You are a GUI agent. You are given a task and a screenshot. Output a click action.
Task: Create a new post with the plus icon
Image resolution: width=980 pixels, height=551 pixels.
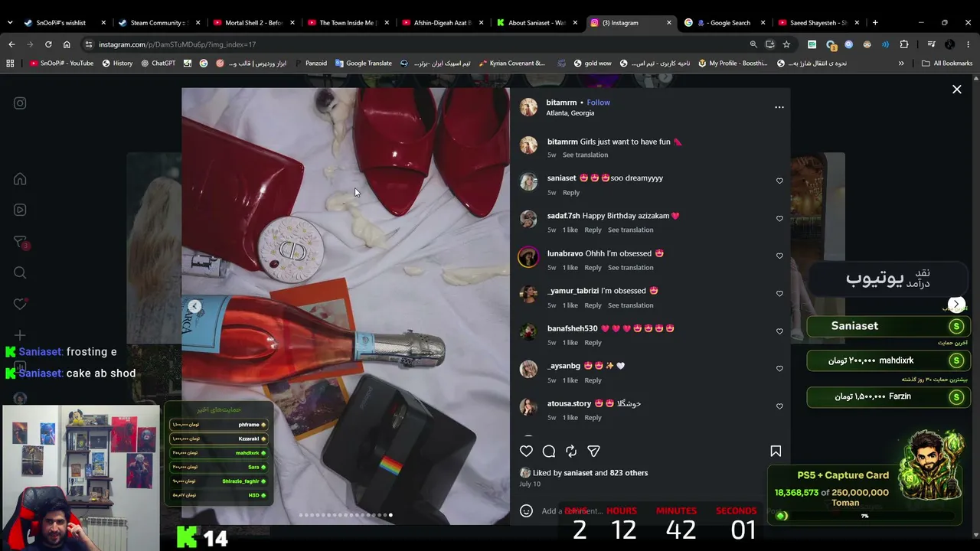pos(20,335)
